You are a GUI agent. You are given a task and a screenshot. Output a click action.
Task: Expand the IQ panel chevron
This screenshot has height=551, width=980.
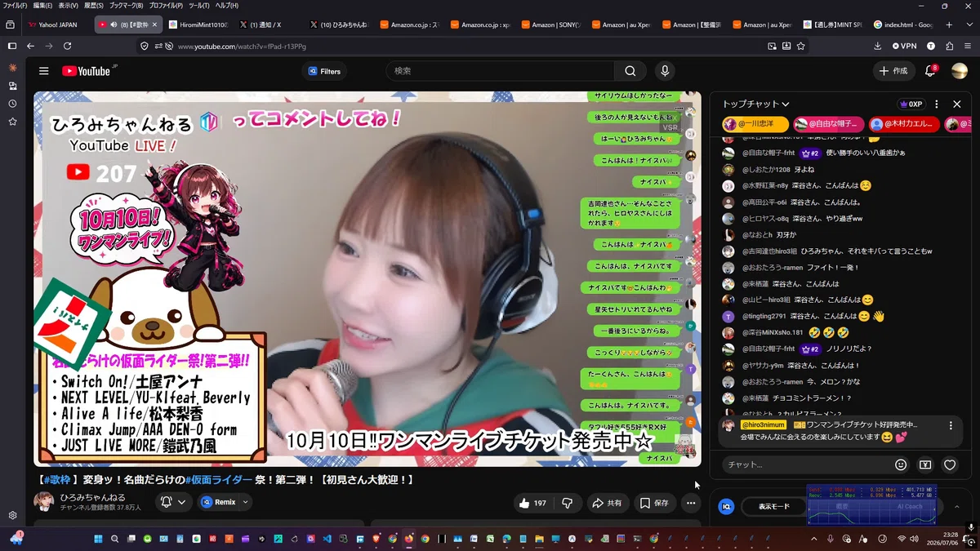[956, 506]
